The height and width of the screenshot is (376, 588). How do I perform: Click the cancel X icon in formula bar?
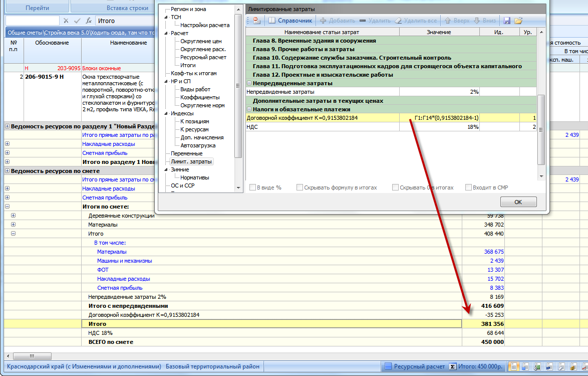[66, 21]
